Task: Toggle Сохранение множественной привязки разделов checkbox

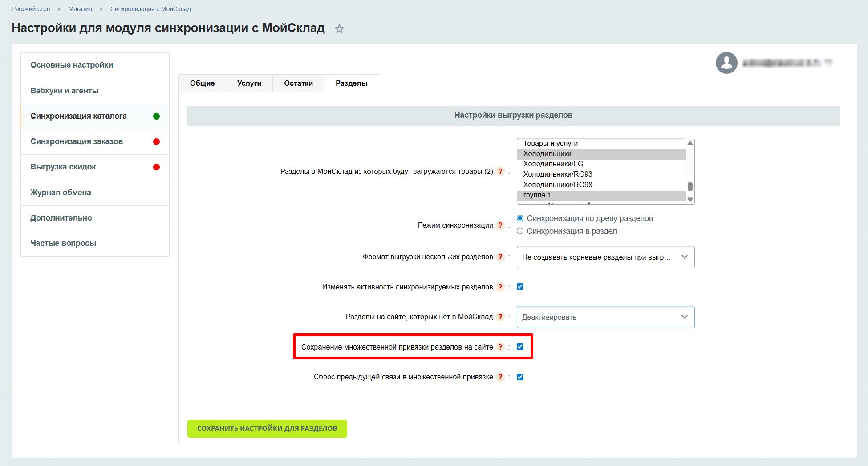Action: click(520, 347)
